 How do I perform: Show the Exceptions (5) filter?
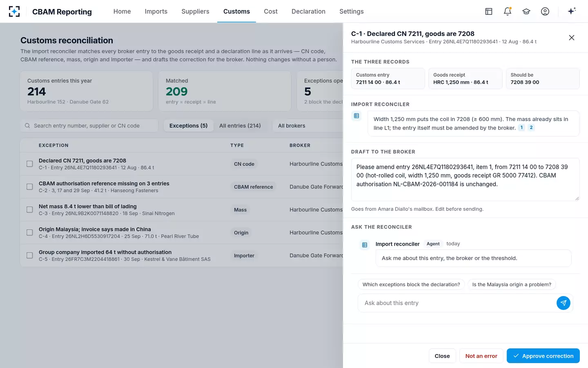pyautogui.click(x=189, y=126)
